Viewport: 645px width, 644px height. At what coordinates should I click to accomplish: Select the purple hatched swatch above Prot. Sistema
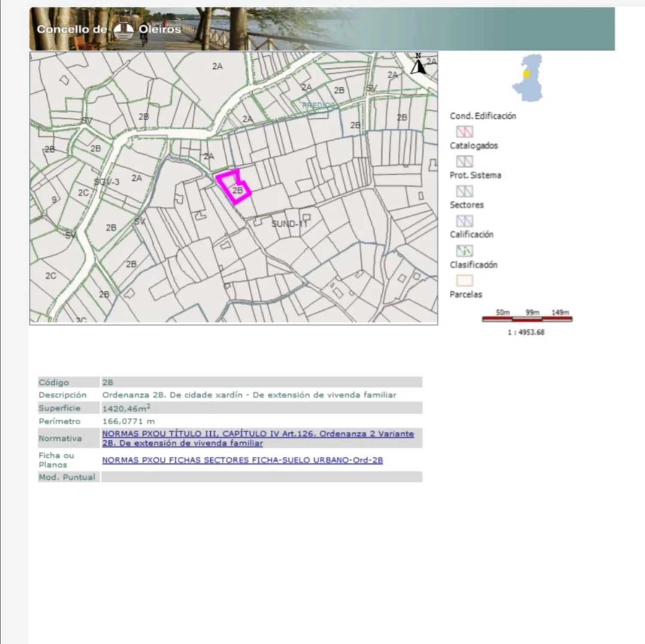pyautogui.click(x=464, y=161)
